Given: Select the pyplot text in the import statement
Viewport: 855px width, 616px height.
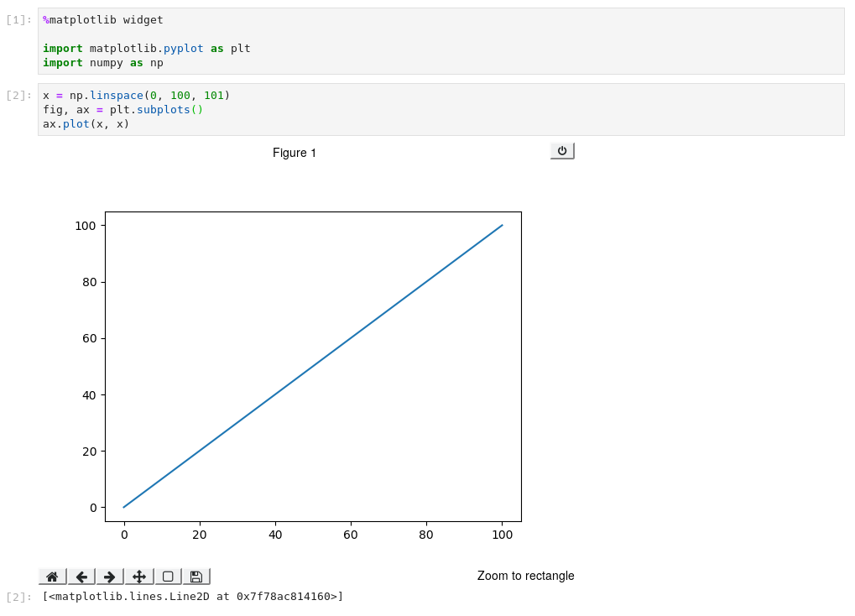Looking at the screenshot, I should coord(184,48).
